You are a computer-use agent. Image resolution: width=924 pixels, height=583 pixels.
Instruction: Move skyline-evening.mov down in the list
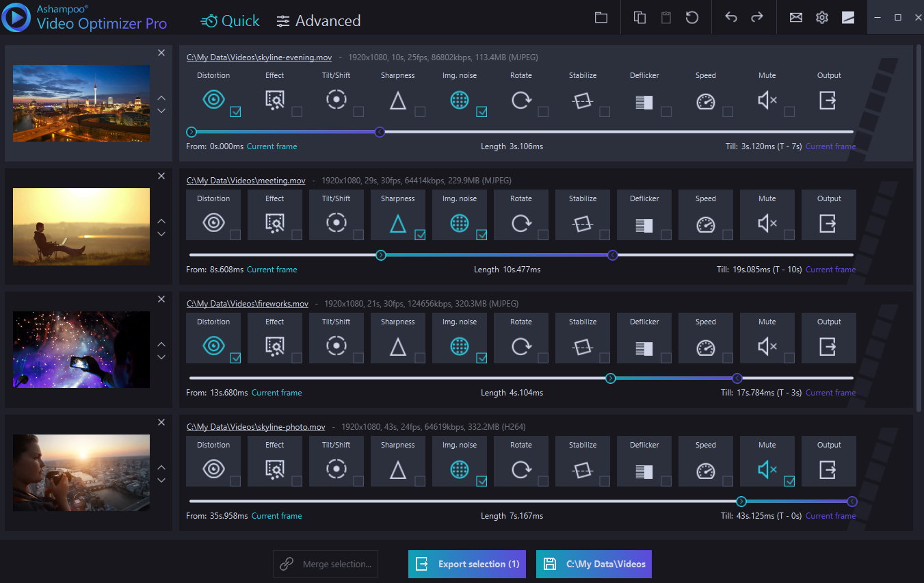[161, 110]
